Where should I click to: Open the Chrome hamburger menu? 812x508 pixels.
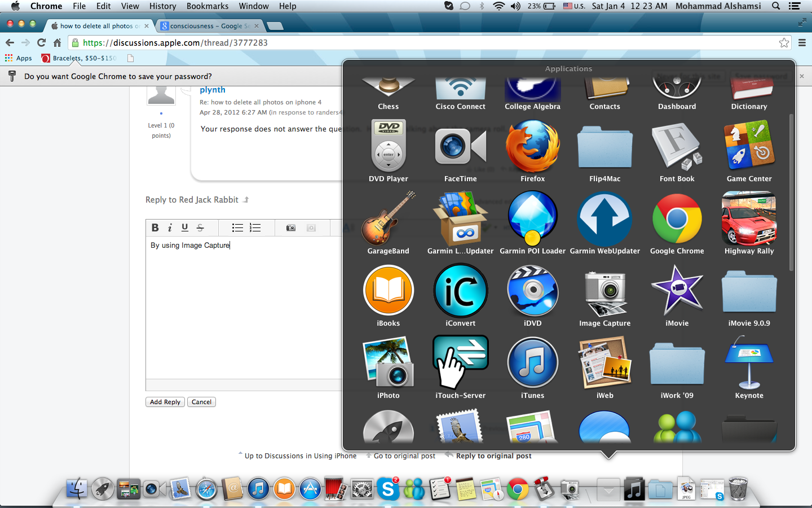coord(802,43)
